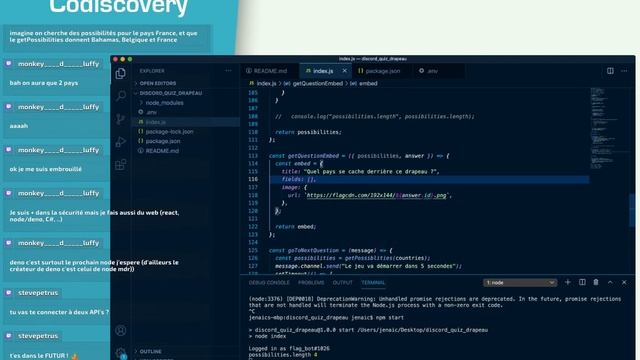The image size is (640, 360).
Task: Open the Search view in activity bar
Action: [120, 96]
